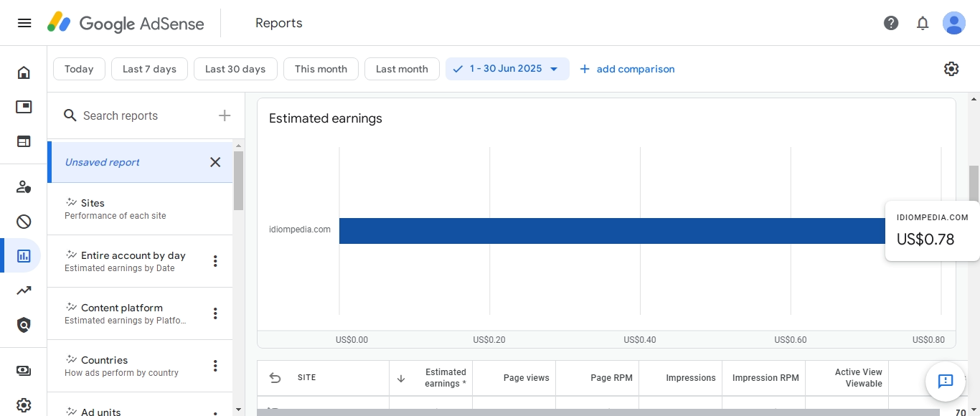Open the 1 - 30 Jun 2025 date dropdown

pos(507,69)
